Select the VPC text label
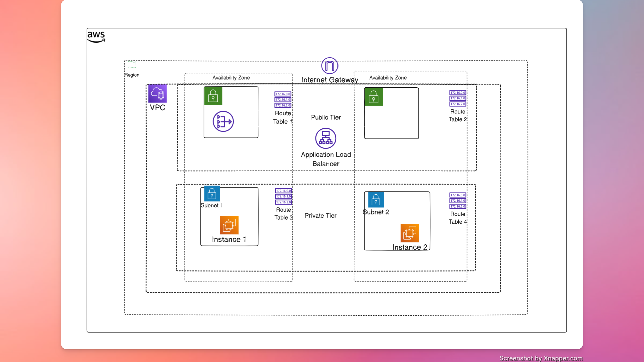 [157, 108]
